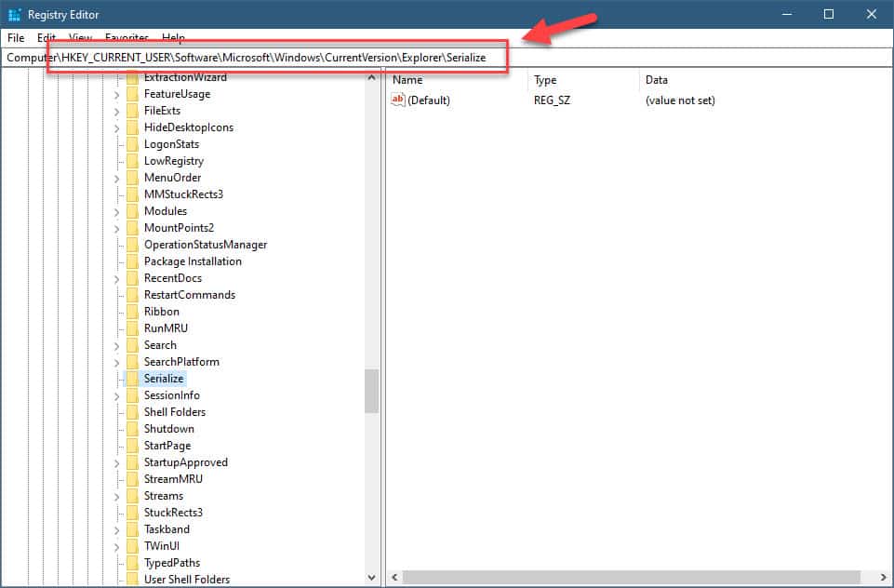Expand the MountPoints2 key
This screenshot has width=894, height=588.
[116, 228]
